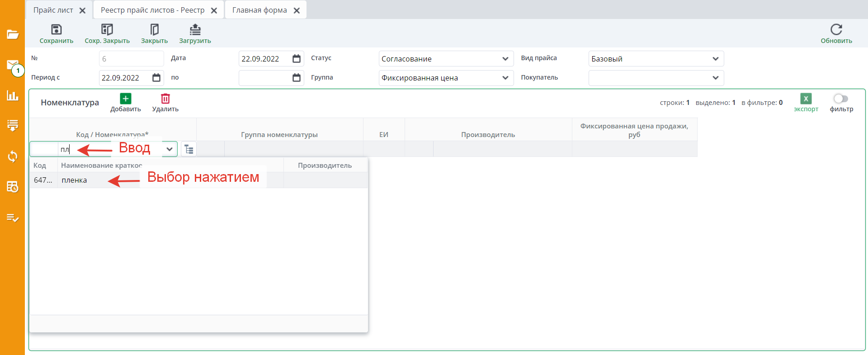Switch to Главная форма tab
The width and height of the screenshot is (868, 355).
[x=259, y=10]
